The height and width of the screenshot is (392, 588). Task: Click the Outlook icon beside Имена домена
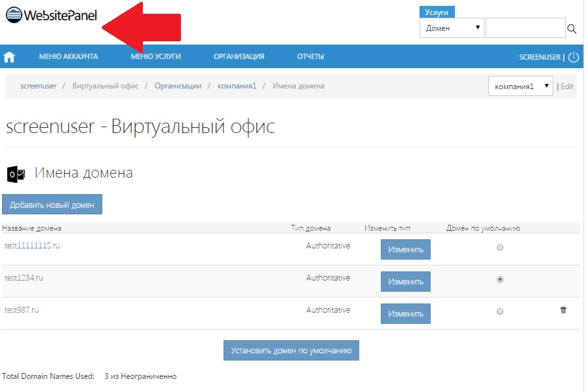tap(16, 174)
